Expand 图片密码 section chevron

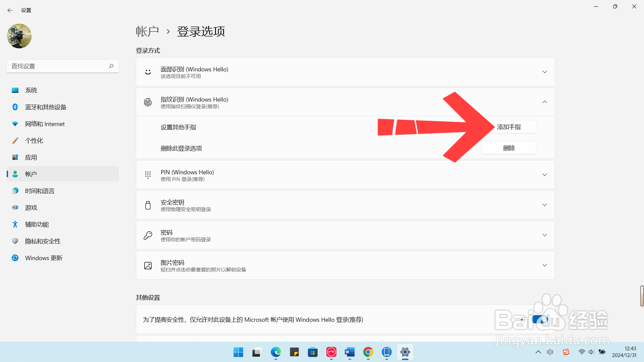pos(544,265)
